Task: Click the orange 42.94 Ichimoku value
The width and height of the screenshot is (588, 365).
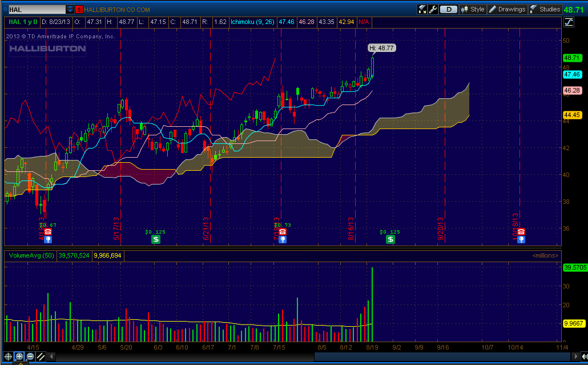Action: (346, 22)
